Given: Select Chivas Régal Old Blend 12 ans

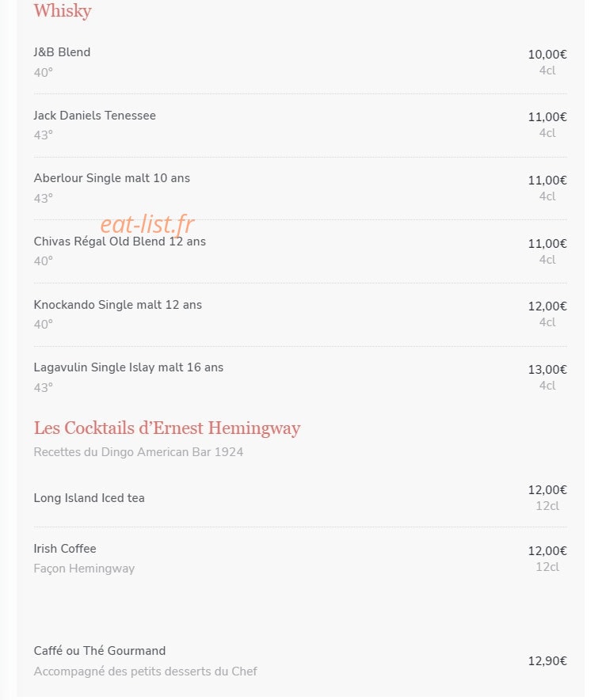Looking at the screenshot, I should tap(120, 242).
